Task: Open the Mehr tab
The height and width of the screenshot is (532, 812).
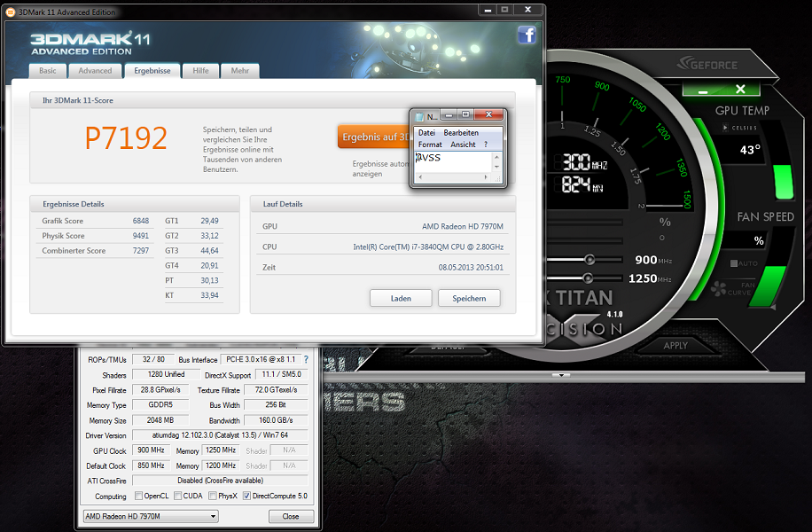Action: [x=239, y=71]
